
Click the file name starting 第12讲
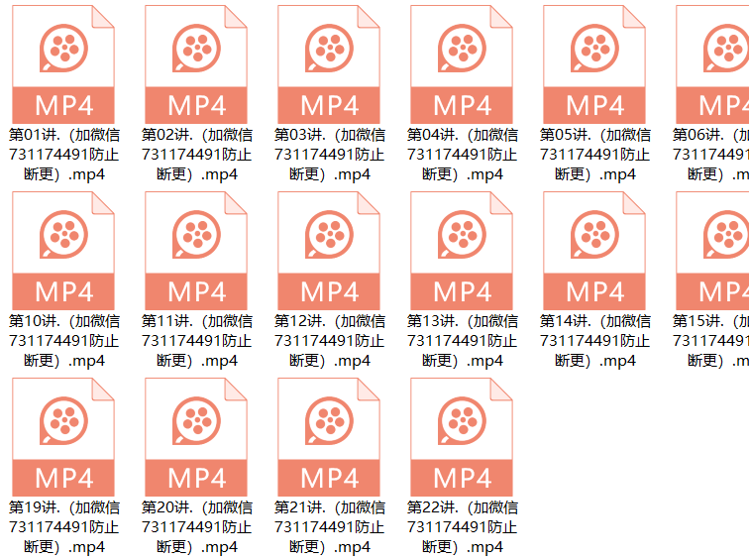tap(330, 341)
